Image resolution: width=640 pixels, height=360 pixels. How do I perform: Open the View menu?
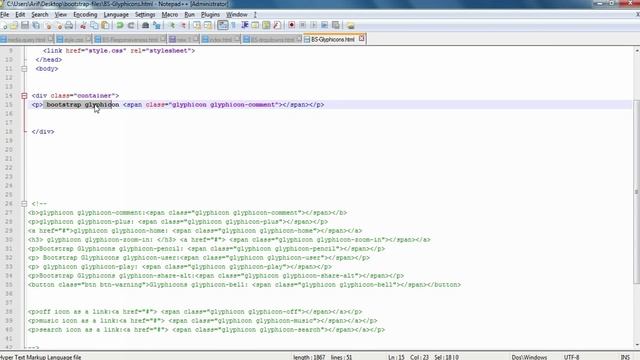coord(60,15)
